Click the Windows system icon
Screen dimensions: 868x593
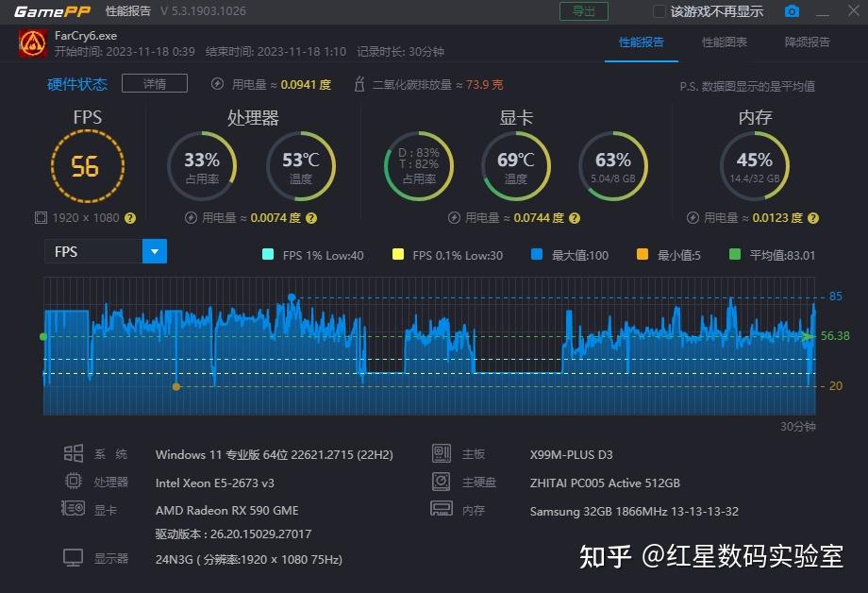point(73,453)
